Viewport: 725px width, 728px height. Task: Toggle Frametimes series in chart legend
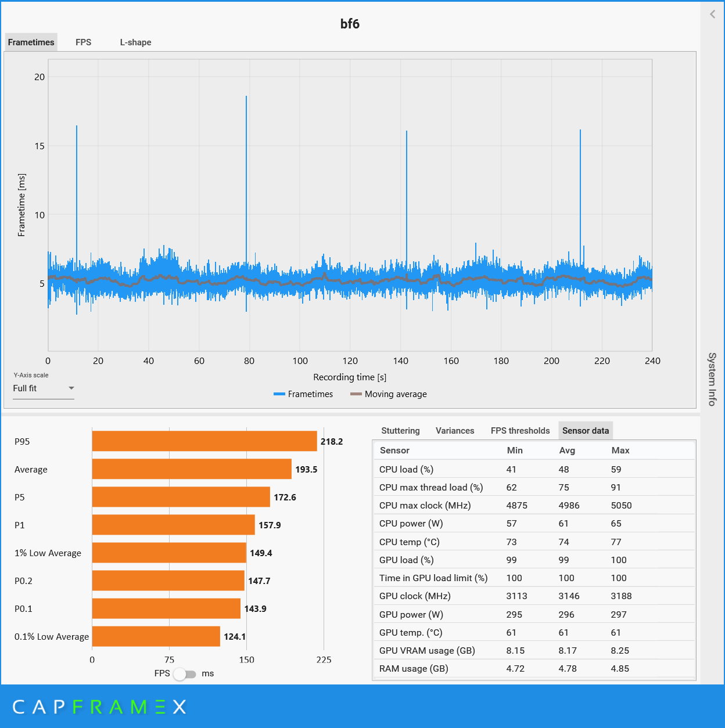(x=303, y=394)
